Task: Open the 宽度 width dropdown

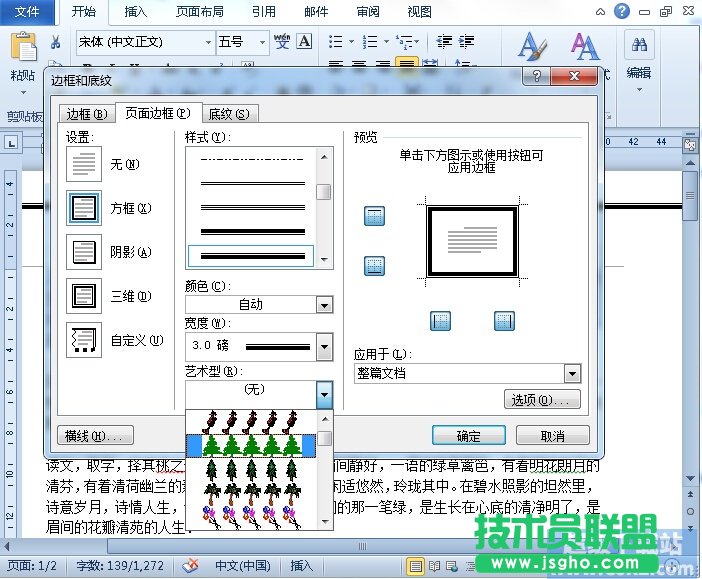Action: tap(324, 347)
